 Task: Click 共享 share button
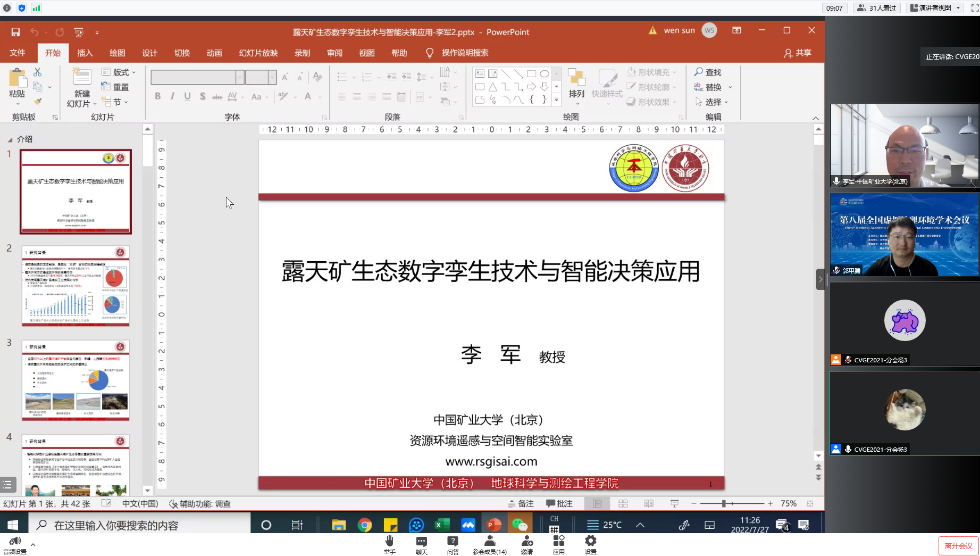coord(798,53)
